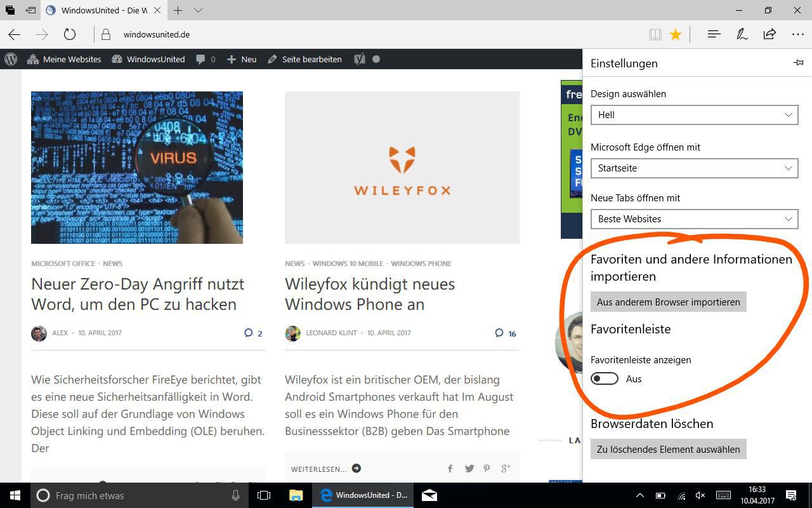The height and width of the screenshot is (508, 812).
Task: Visit author ALEX's profile link
Action: 60,333
